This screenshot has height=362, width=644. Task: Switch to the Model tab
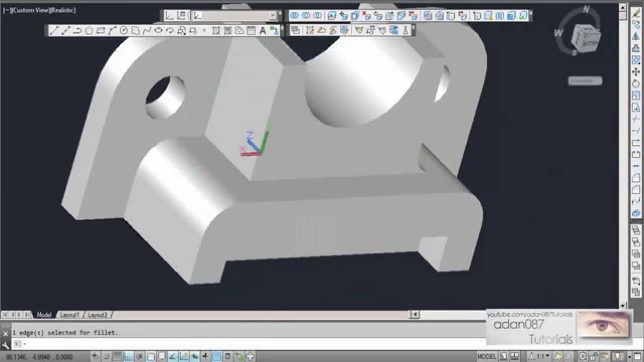pyautogui.click(x=44, y=315)
